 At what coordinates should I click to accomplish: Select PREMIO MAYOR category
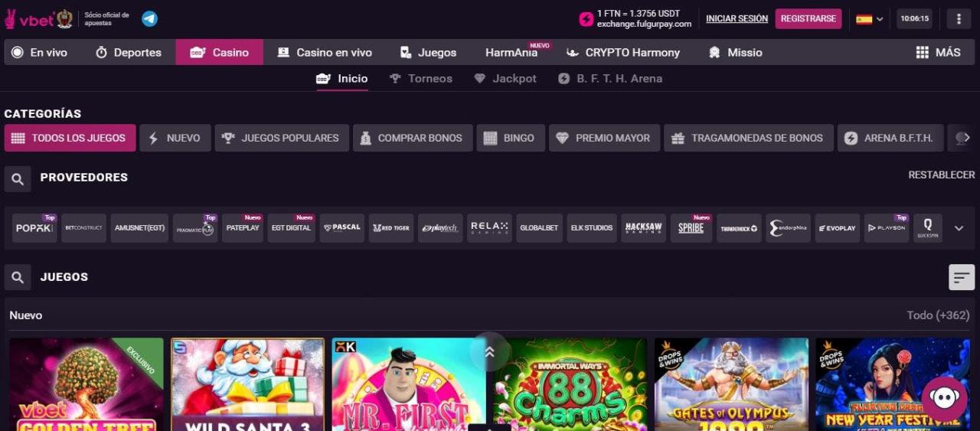click(604, 138)
